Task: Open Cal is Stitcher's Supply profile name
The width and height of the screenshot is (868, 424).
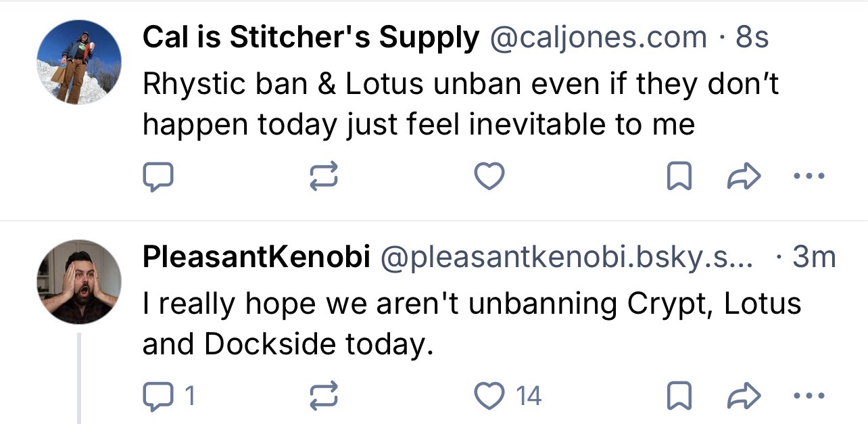Action: pos(310,39)
